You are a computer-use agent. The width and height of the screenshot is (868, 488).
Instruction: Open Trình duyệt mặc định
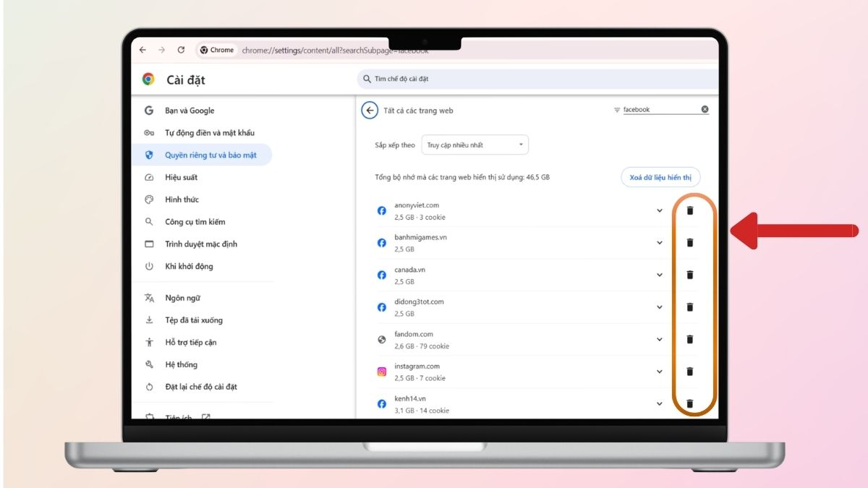[202, 244]
